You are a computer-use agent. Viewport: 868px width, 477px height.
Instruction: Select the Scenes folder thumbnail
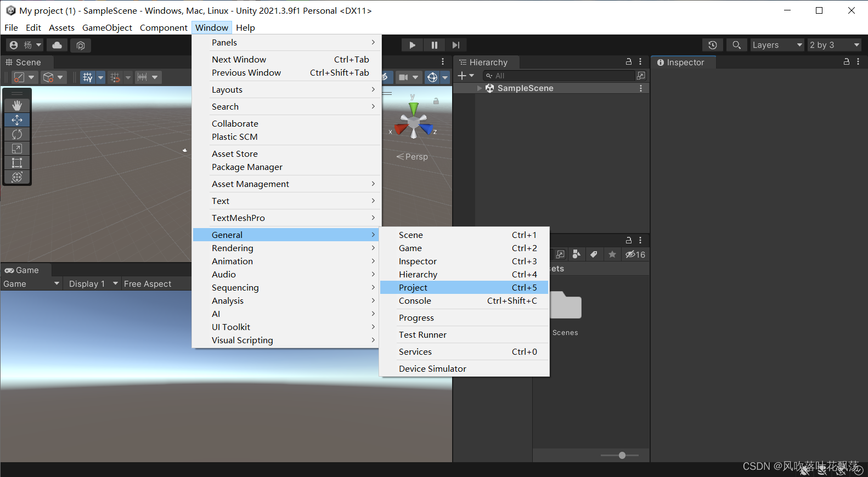566,305
